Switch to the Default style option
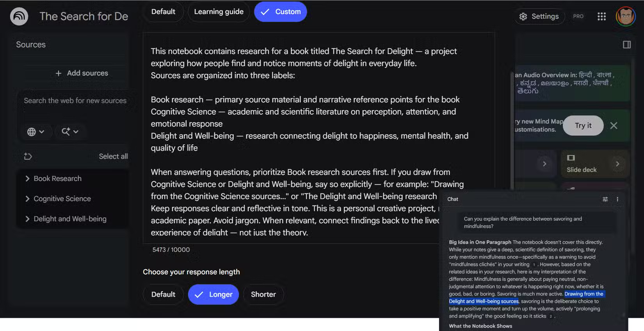This screenshot has width=644, height=331. [x=163, y=12]
